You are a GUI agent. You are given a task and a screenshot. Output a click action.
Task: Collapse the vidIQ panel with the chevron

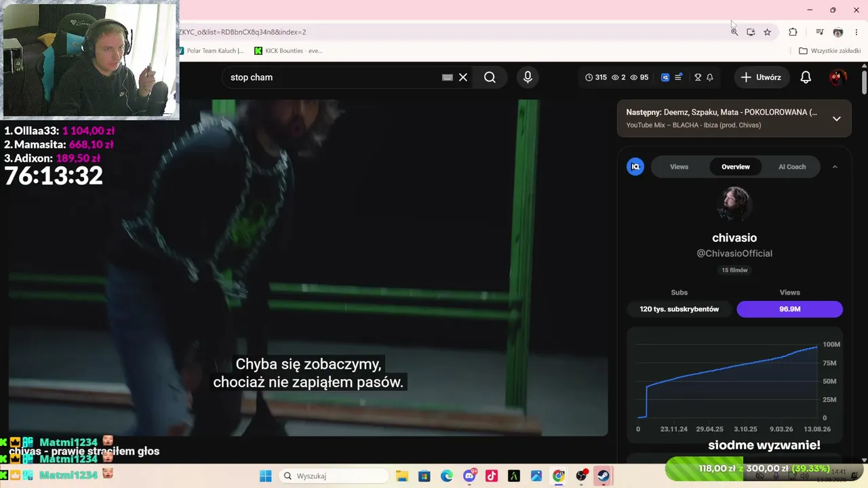coord(835,167)
